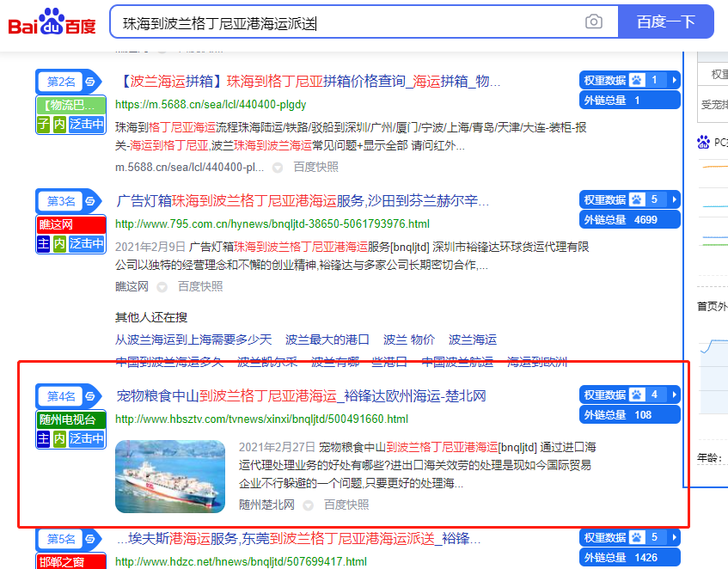
Task: Click the container ship thumbnail image
Action: click(170, 477)
